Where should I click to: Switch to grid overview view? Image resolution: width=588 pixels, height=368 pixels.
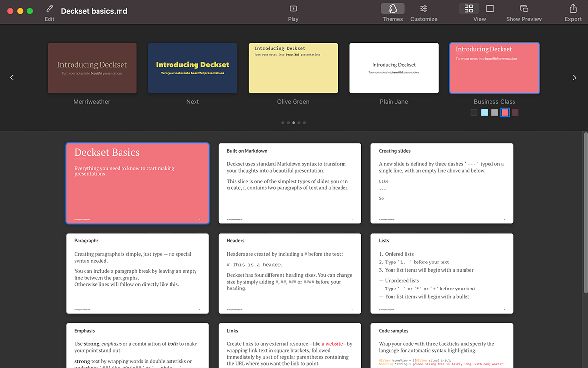click(469, 9)
